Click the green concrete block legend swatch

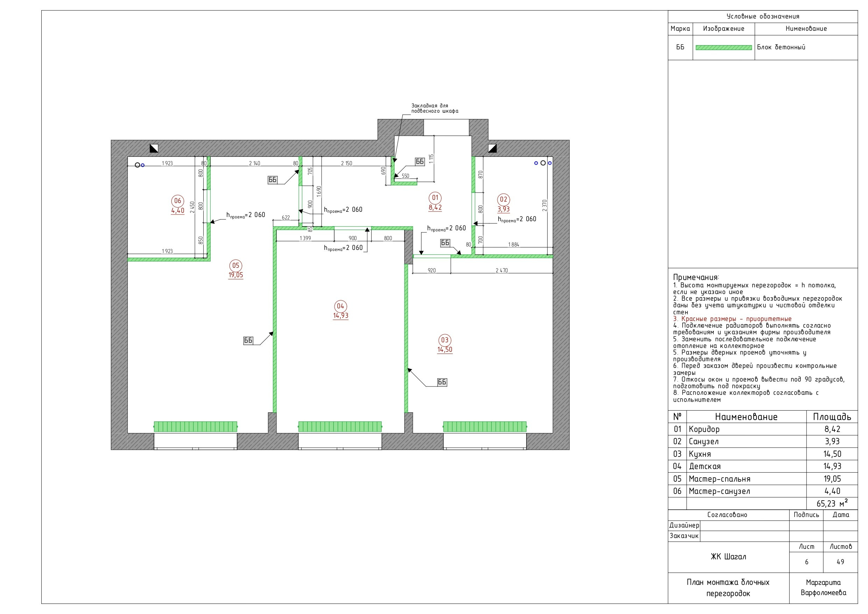(724, 48)
